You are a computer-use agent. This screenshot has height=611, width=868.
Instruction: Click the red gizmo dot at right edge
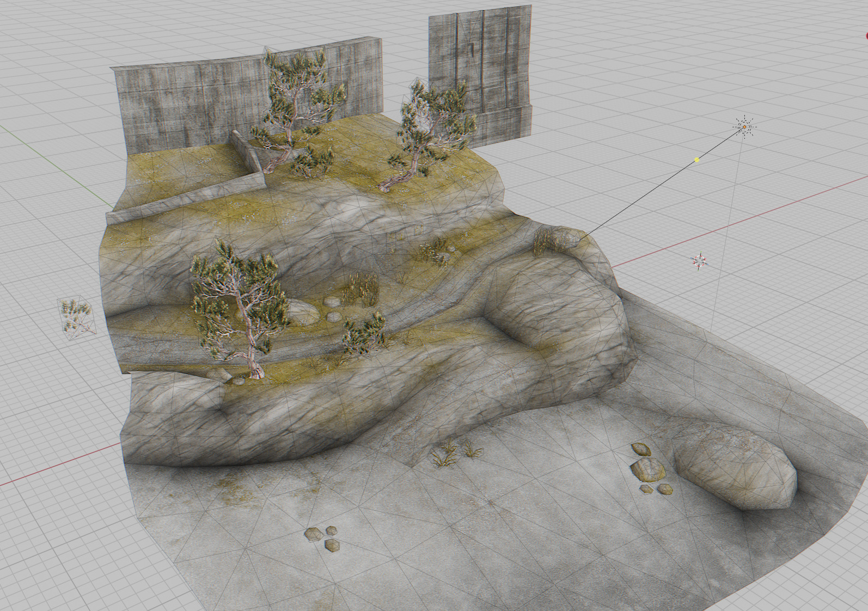866,36
